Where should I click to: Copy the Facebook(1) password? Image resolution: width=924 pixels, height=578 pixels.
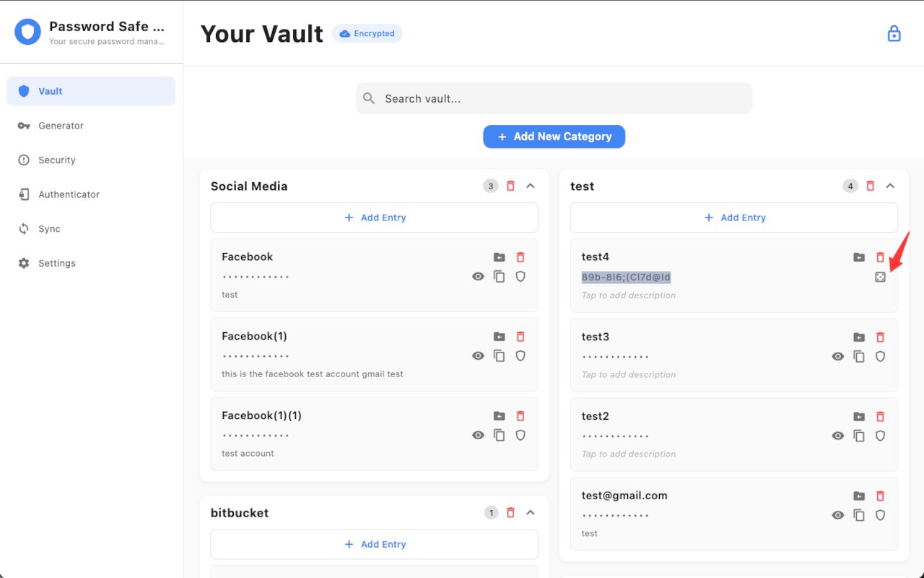(x=500, y=355)
